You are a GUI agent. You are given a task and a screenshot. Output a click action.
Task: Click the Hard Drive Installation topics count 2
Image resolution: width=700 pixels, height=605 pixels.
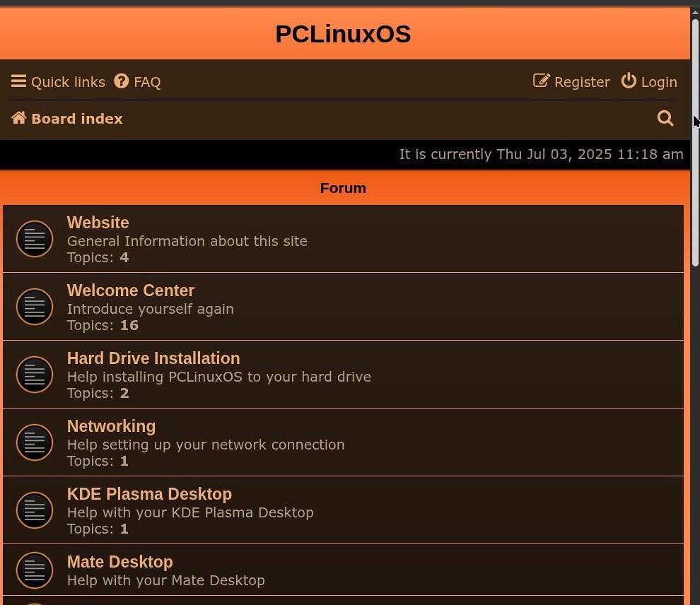coord(124,393)
